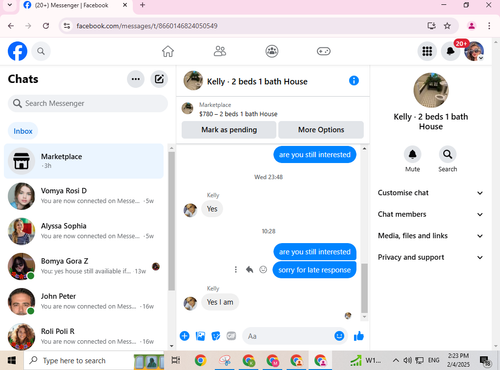Viewport: 500px width, 370px height.
Task: Bookmark this page with star icon
Action: coord(447,26)
